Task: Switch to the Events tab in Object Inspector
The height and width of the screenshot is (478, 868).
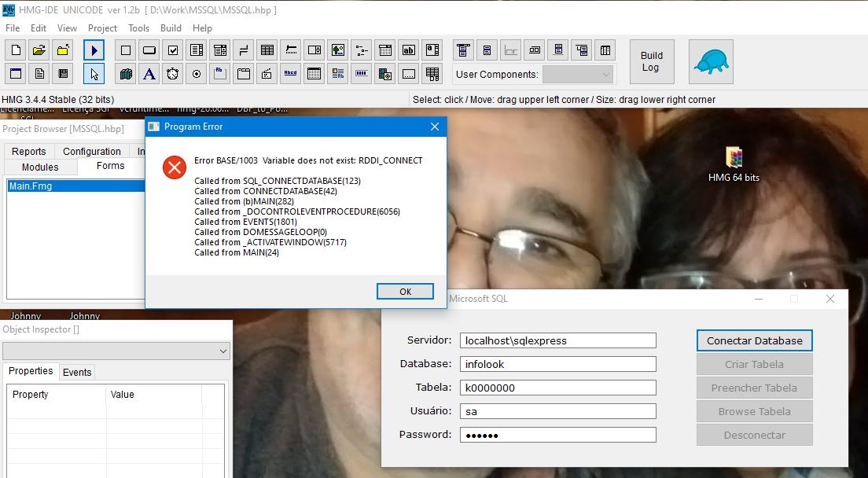Action: click(x=77, y=373)
